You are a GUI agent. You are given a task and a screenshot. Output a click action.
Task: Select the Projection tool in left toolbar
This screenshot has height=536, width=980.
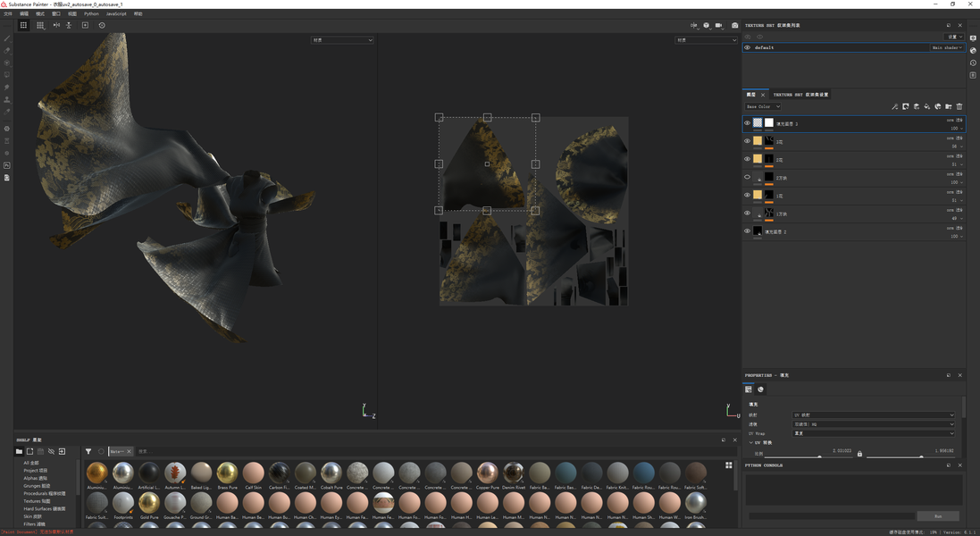[x=7, y=63]
